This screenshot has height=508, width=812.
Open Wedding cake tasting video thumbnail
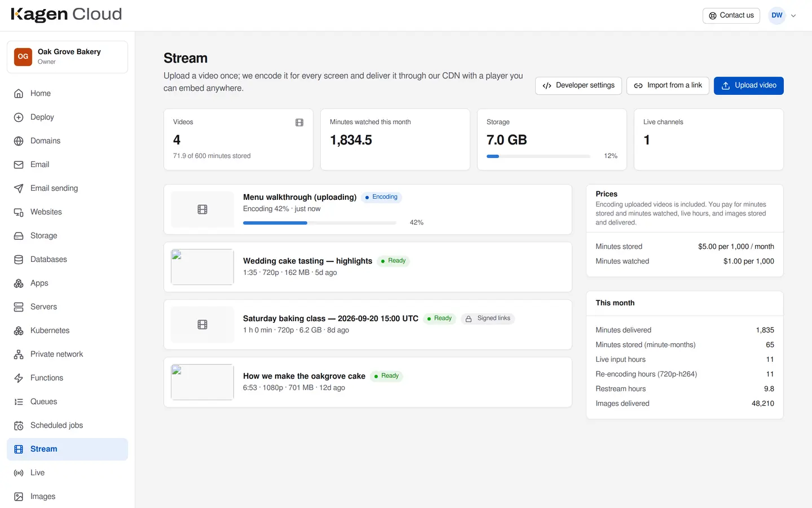coord(202,267)
